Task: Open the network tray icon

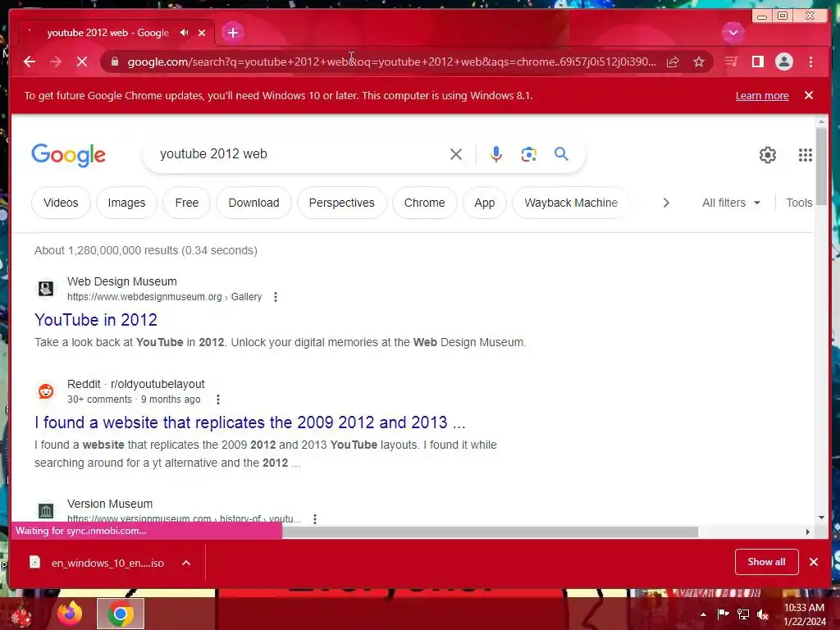Action: click(743, 614)
